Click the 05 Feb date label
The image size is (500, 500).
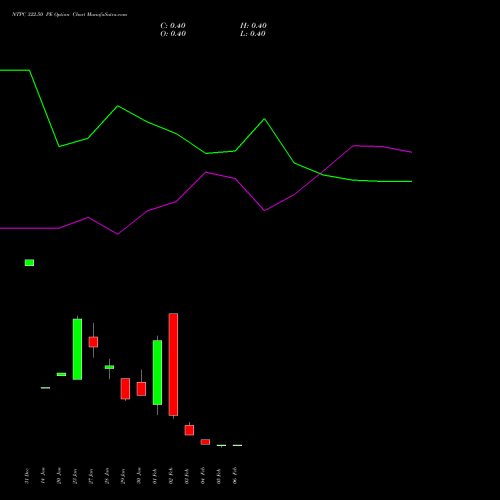pos(219,476)
